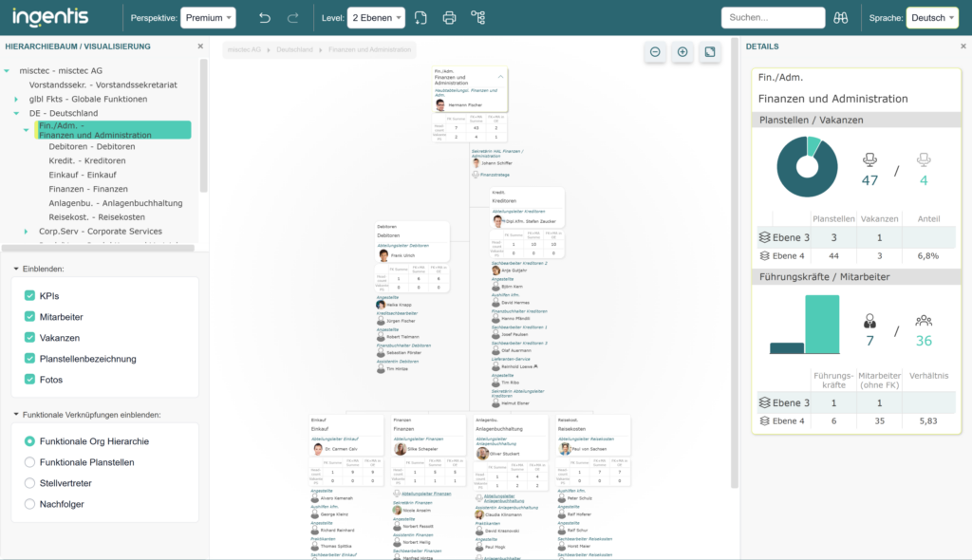This screenshot has width=972, height=560.
Task: Click Hermann Fischer photo in top org box
Action: [x=440, y=104]
